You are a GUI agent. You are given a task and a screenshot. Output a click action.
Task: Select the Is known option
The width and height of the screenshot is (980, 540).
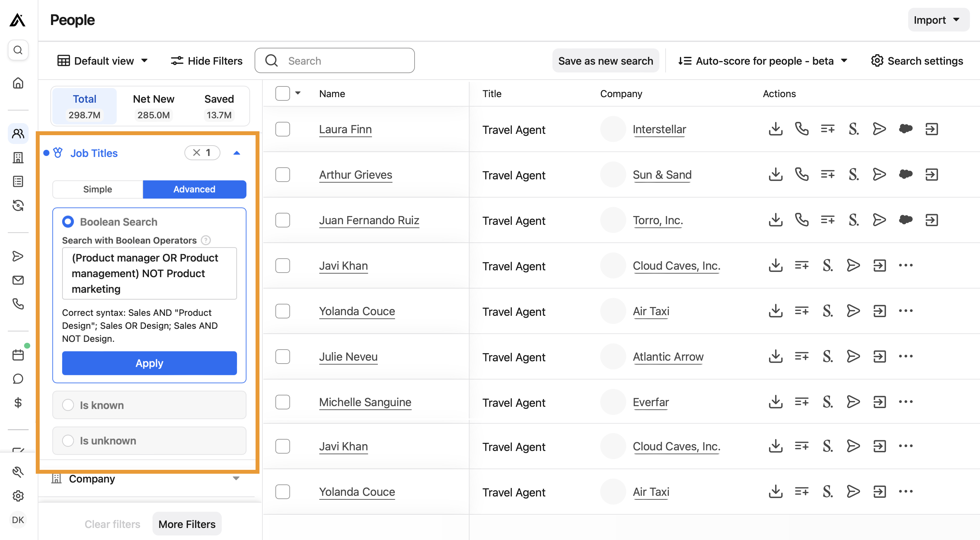click(x=68, y=405)
